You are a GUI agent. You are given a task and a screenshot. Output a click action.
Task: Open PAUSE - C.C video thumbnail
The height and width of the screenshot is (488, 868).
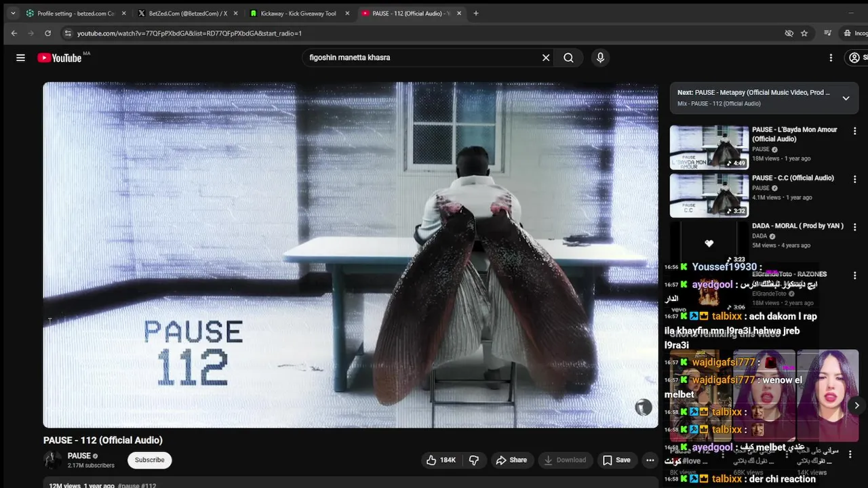click(x=709, y=195)
